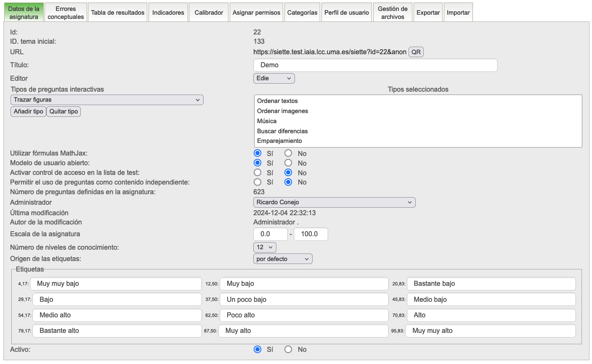Image resolution: width=592 pixels, height=364 pixels.
Task: Open the Administrador dropdown Ricardo Conejo
Action: point(334,202)
